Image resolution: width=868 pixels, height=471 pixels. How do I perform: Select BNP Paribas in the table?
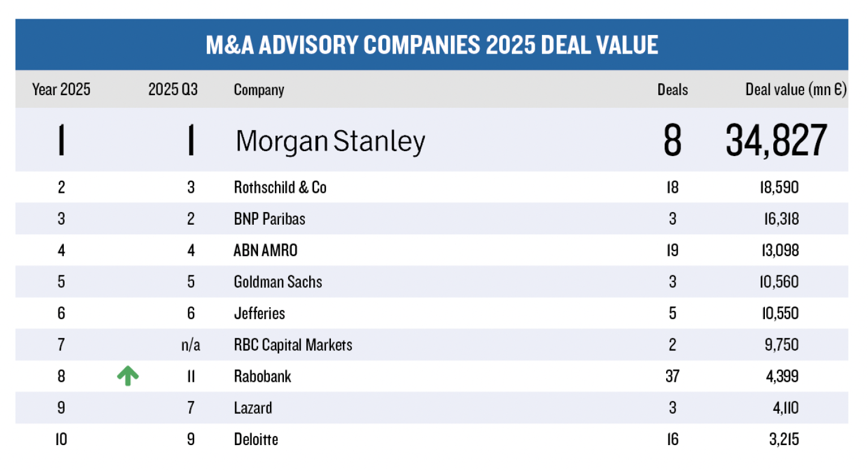coord(269,219)
